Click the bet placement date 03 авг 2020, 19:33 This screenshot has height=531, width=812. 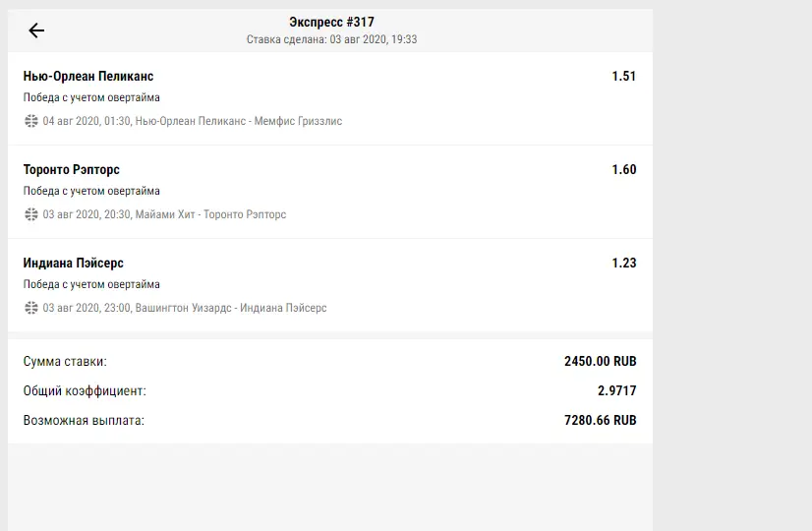point(374,39)
